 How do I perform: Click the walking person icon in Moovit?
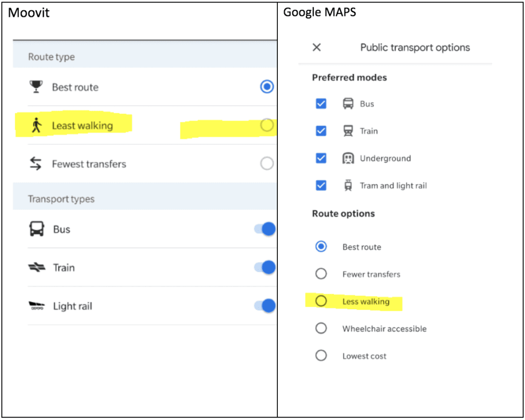pyautogui.click(x=36, y=125)
